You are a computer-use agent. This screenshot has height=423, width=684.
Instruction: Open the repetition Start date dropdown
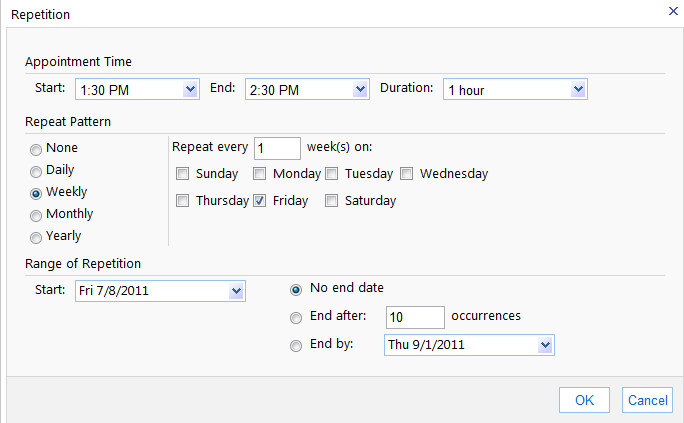[x=236, y=291]
